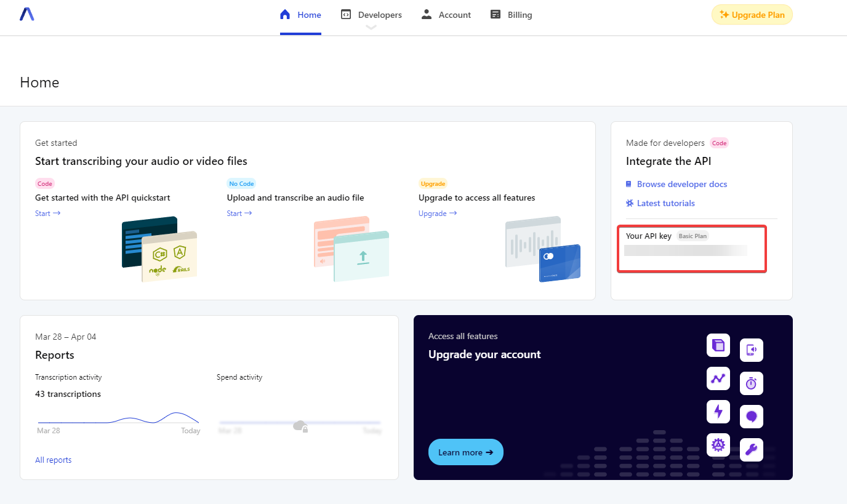
Task: Click the Learn more button
Action: 466,452
